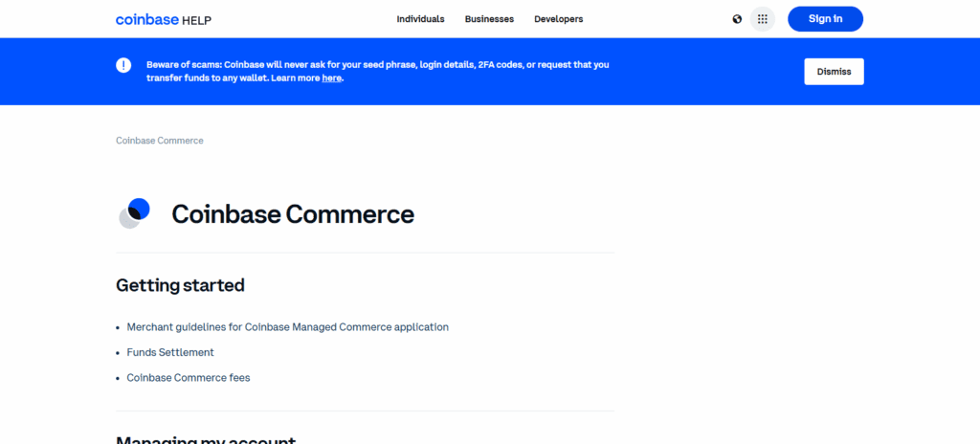980x444 pixels.
Task: Open the apps grid menu icon
Action: [763, 19]
